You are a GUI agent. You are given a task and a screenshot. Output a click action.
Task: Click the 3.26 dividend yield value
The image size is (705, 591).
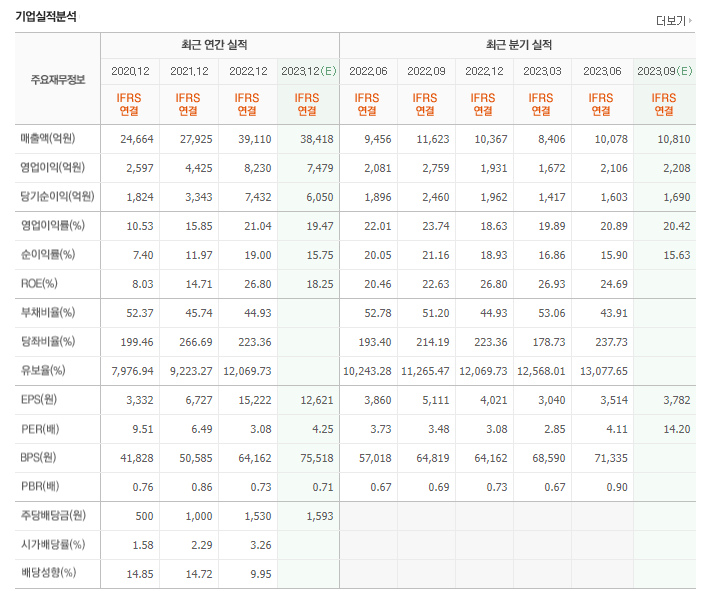coord(261,546)
